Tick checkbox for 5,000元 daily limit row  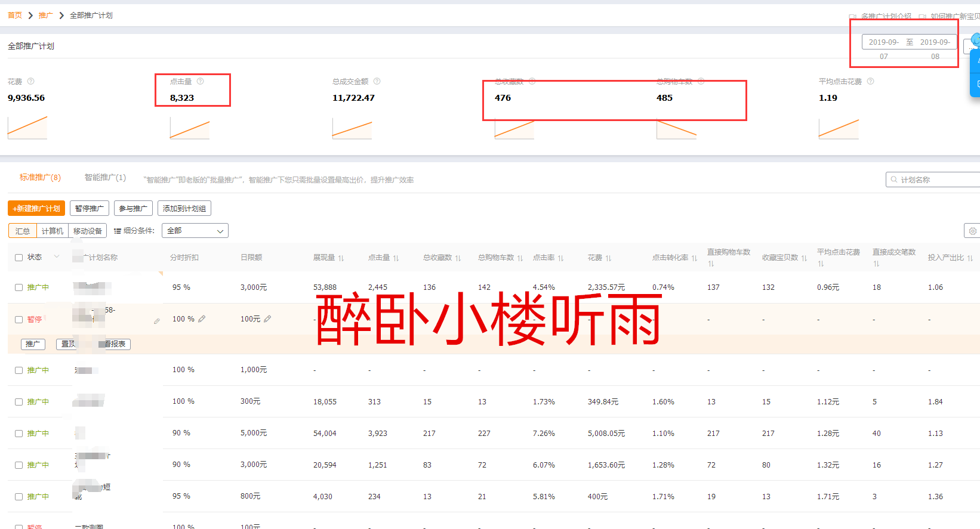[x=19, y=434]
